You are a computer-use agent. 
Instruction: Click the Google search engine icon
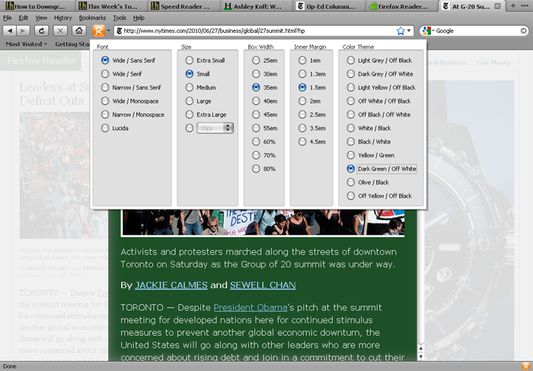pyautogui.click(x=426, y=31)
